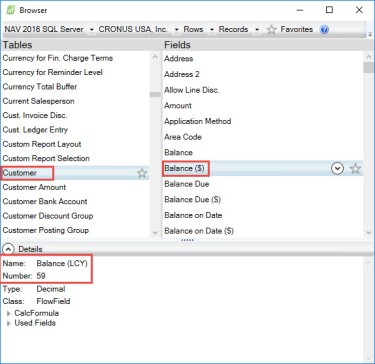
Task: Click the Balance (LCY) name value
Action: click(62, 263)
